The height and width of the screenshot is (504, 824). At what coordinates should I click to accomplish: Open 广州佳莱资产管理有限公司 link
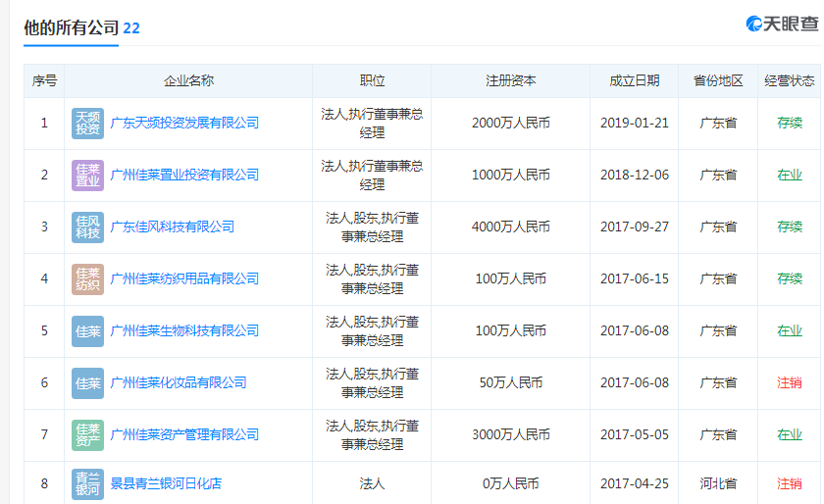(x=184, y=435)
